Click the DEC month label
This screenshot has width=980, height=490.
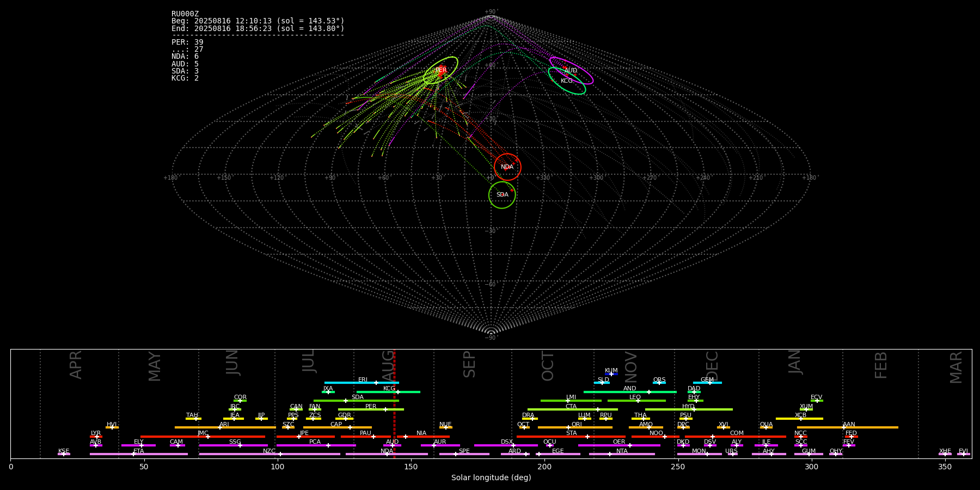(x=712, y=365)
